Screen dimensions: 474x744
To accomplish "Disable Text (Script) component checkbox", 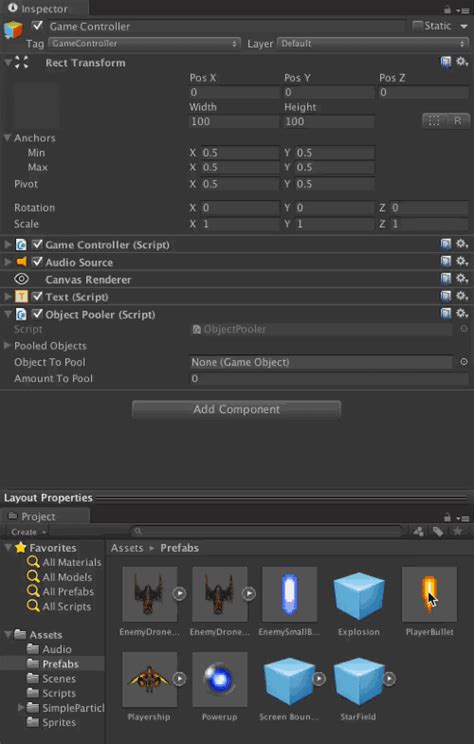I will coord(37,297).
